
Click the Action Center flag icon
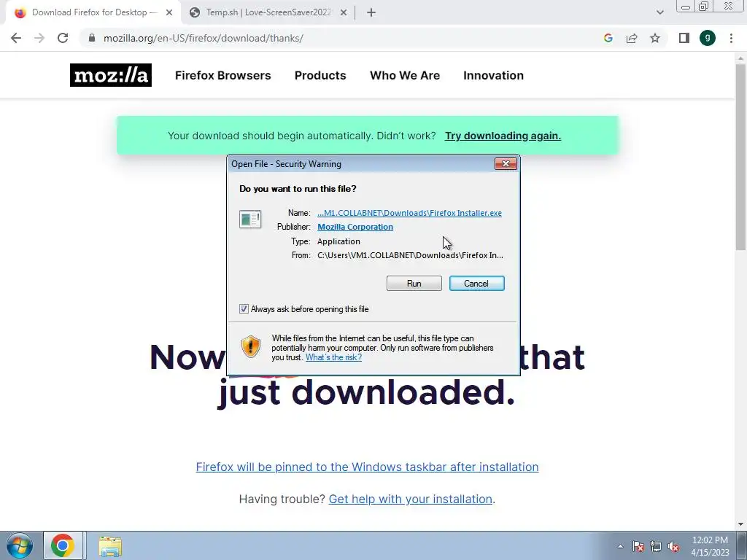point(638,546)
